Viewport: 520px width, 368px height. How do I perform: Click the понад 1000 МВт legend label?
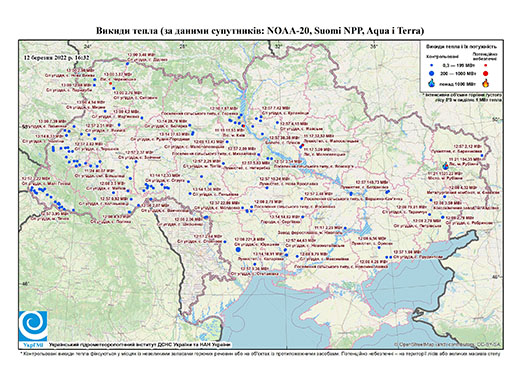pyautogui.click(x=458, y=83)
